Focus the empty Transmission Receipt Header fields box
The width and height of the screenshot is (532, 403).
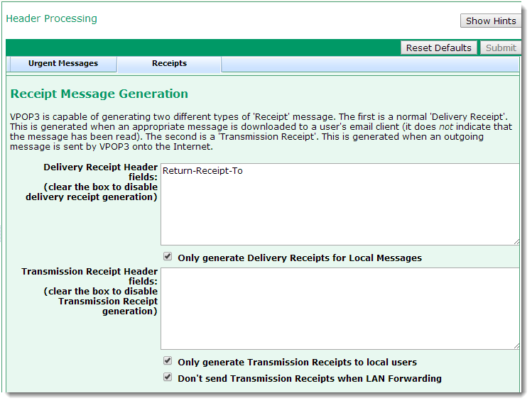[x=340, y=308]
